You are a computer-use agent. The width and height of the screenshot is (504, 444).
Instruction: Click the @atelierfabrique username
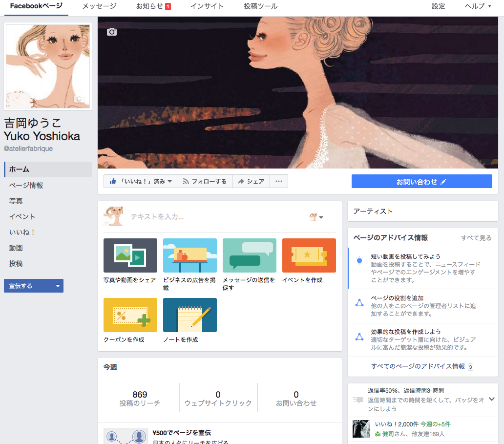(28, 148)
